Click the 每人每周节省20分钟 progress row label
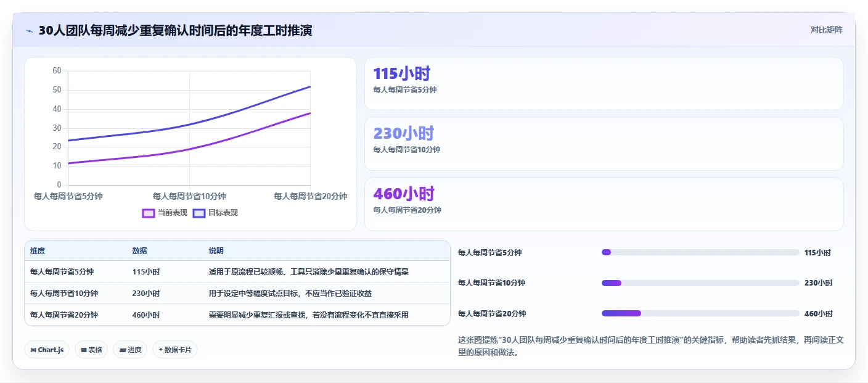 [492, 314]
